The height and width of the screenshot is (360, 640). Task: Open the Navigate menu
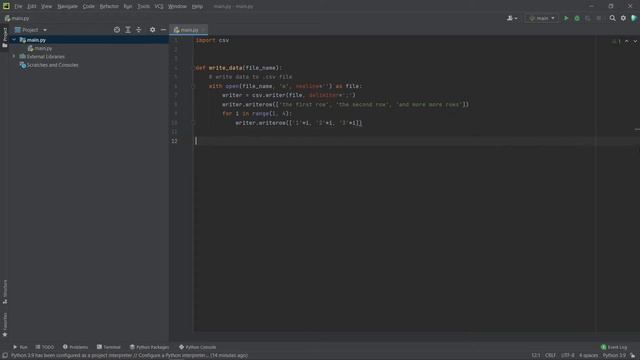67,7
